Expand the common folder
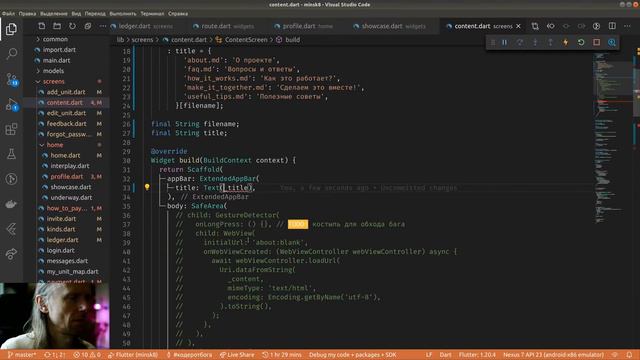The width and height of the screenshot is (640, 360). [x=55, y=39]
